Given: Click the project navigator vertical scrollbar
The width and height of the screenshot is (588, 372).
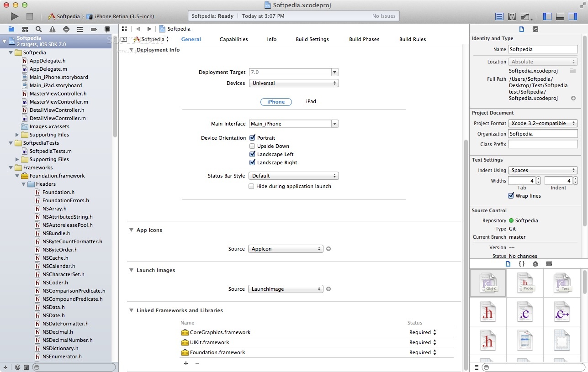Looking at the screenshot, I should pos(115,87).
